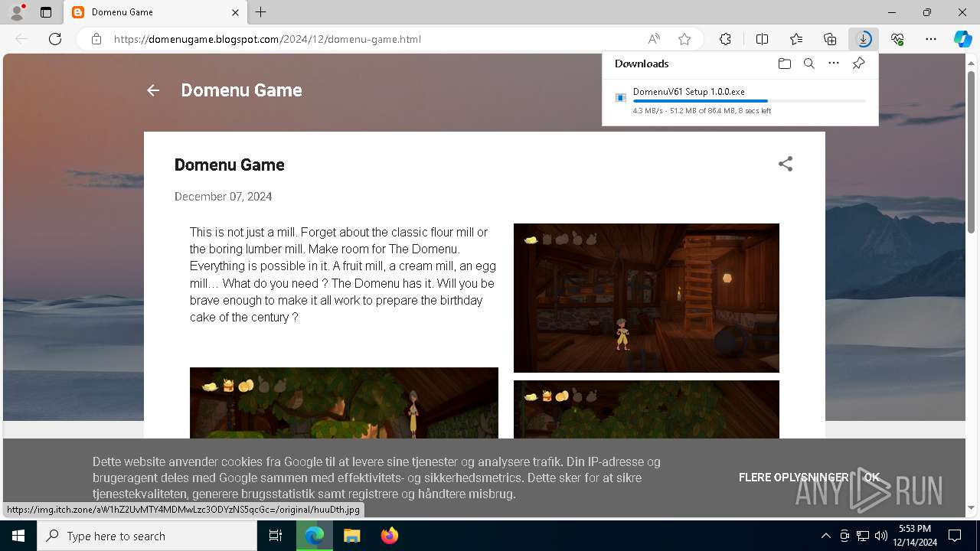Open Task View on taskbar

276,536
